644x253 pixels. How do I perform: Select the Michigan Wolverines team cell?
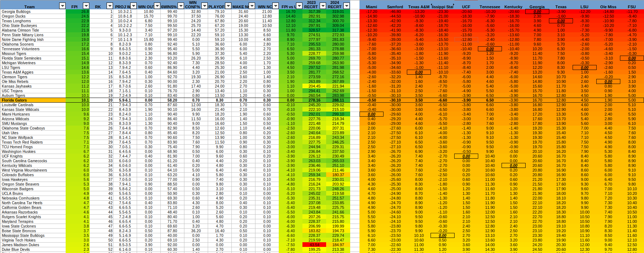33,63
